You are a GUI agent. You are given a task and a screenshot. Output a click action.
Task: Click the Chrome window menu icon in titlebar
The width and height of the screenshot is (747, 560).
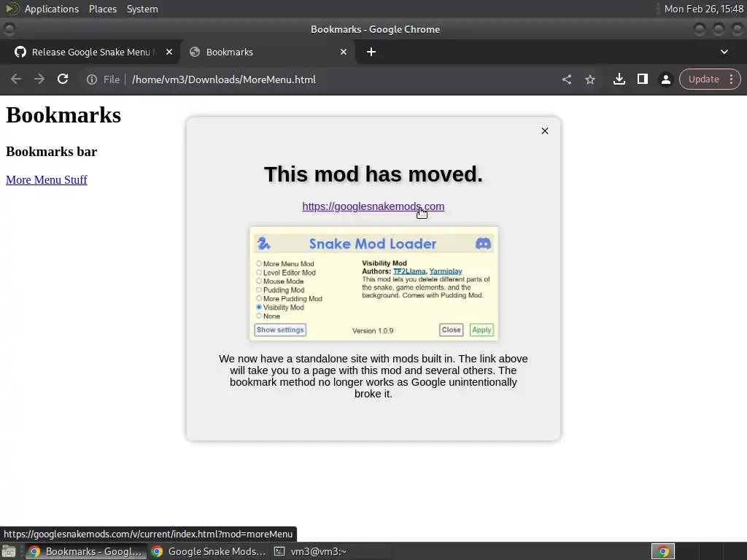[x=9, y=29]
